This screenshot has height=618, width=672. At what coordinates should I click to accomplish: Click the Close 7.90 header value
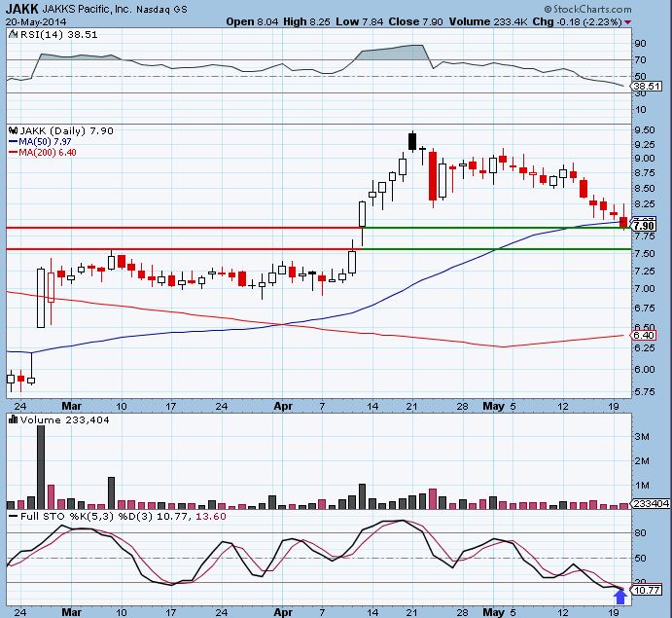tap(415, 21)
